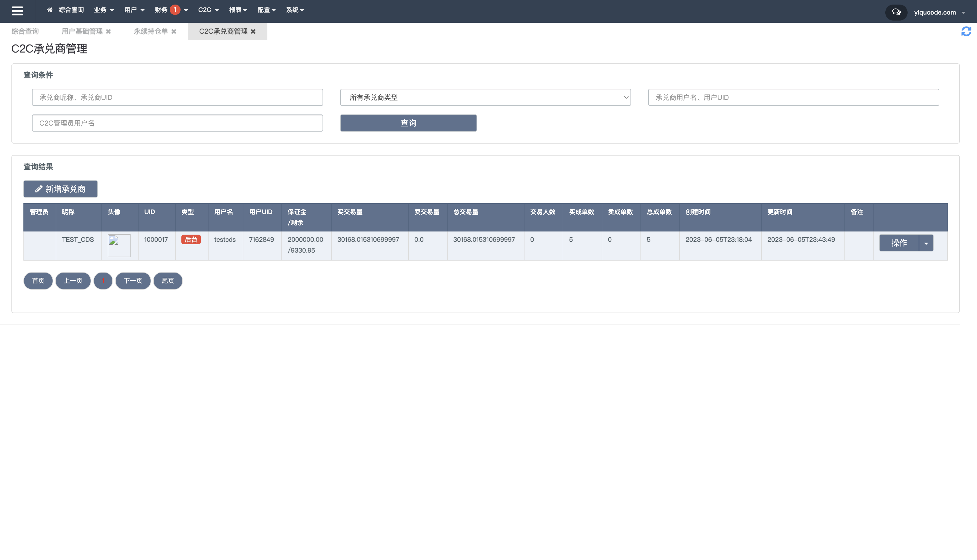Click the 查询 search button
Viewport: 977px width, 560px height.
[408, 123]
